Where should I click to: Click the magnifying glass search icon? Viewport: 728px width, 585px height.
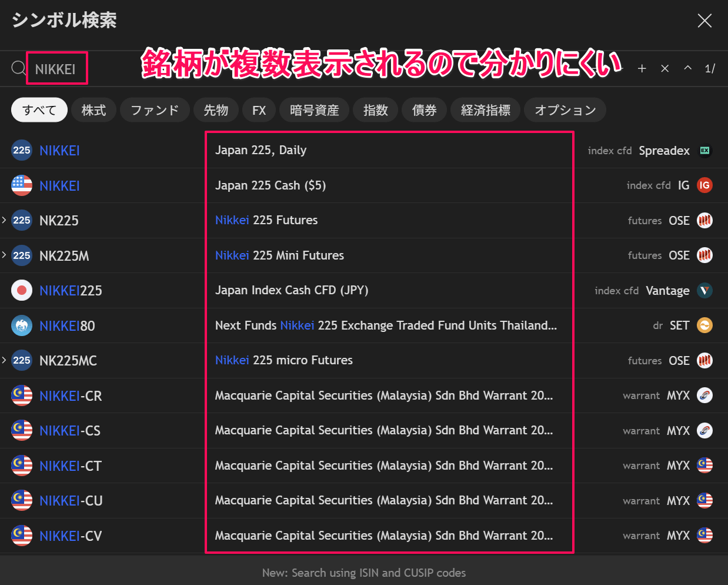(x=18, y=68)
